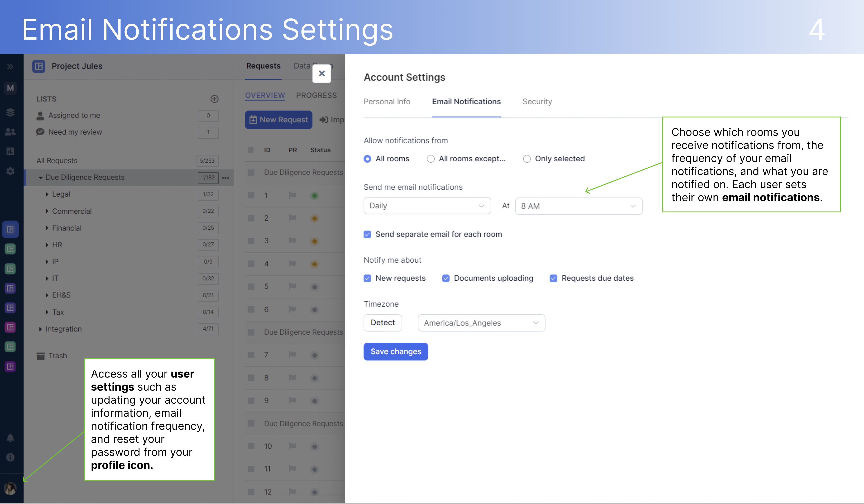
Task: Open the notifications bell in the sidebar
Action: click(10, 438)
